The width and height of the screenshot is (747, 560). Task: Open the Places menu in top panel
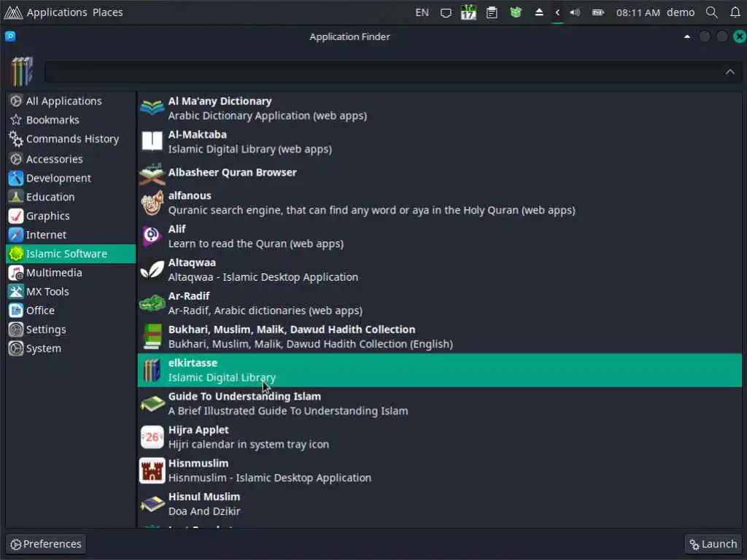pyautogui.click(x=108, y=12)
